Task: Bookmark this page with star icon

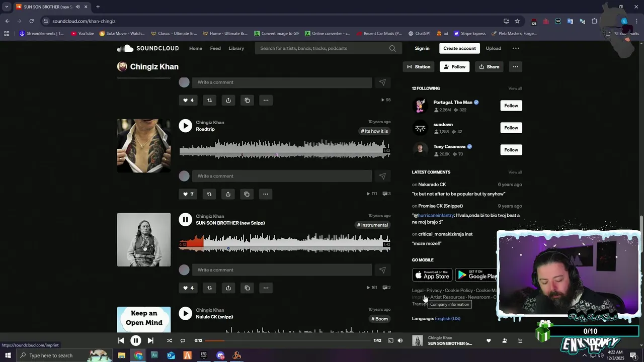Action: tap(517, 21)
